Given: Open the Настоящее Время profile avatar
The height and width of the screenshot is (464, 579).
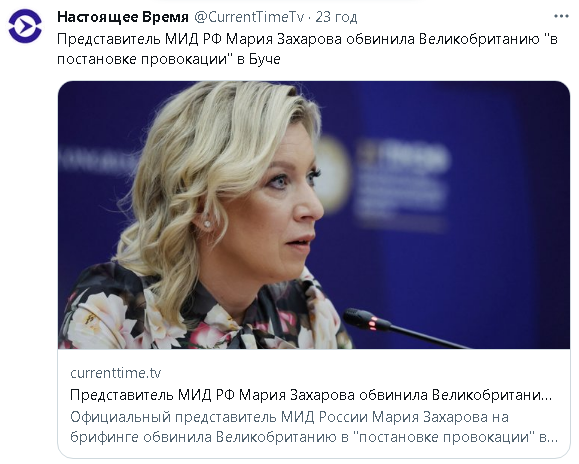Looking at the screenshot, I should point(25,26).
